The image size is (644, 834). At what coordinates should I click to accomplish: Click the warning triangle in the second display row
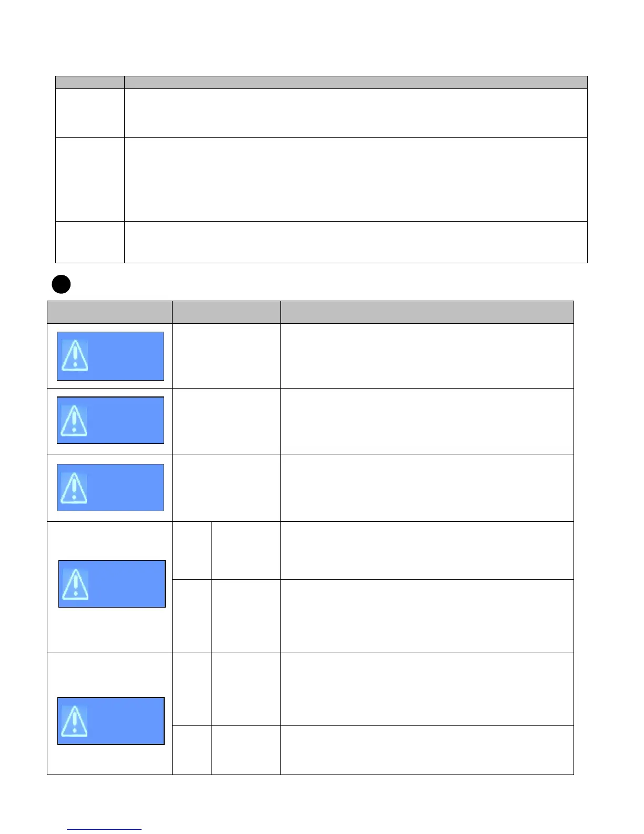click(x=74, y=421)
